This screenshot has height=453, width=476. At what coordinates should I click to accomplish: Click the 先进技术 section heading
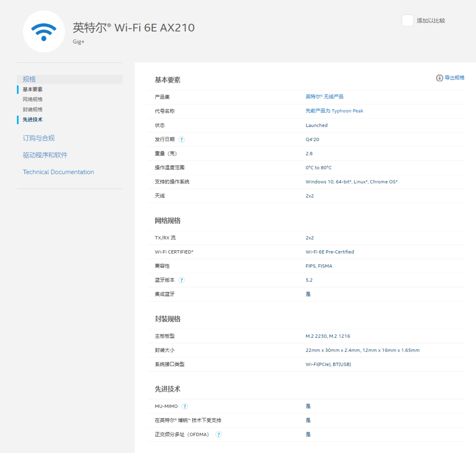pos(168,389)
